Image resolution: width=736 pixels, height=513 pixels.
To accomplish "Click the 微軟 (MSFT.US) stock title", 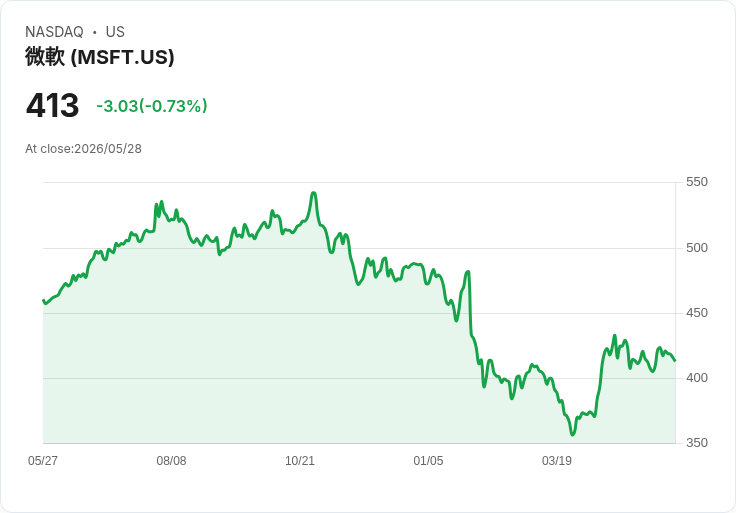I will coord(100,57).
